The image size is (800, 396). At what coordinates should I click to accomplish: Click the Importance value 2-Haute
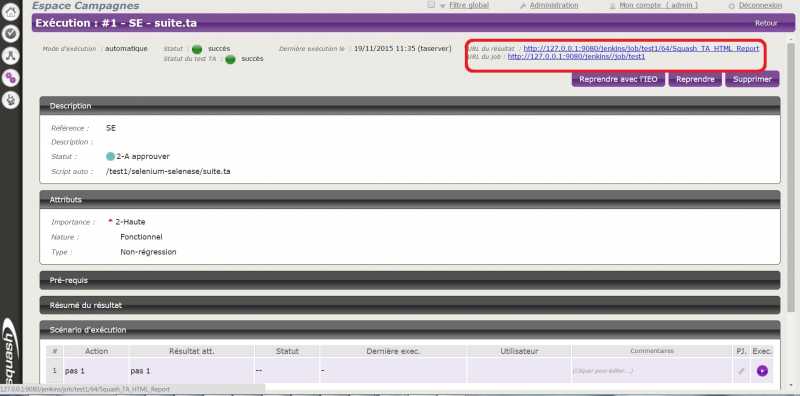pyautogui.click(x=130, y=222)
